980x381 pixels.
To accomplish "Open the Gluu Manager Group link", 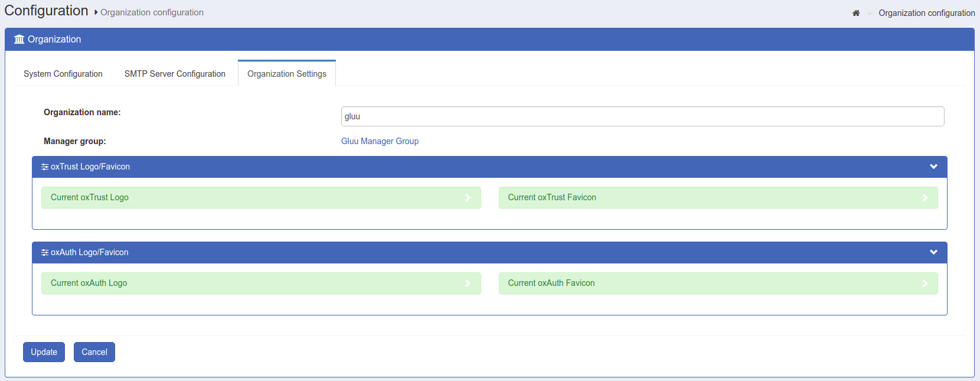I will pyautogui.click(x=380, y=141).
